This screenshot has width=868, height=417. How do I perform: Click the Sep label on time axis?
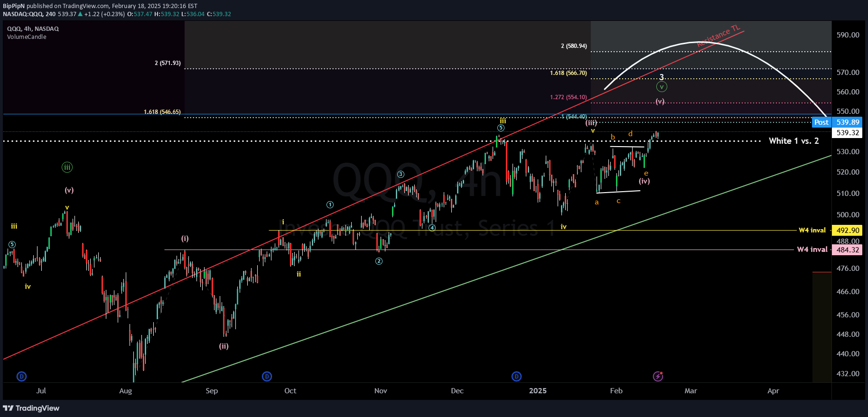coord(212,391)
